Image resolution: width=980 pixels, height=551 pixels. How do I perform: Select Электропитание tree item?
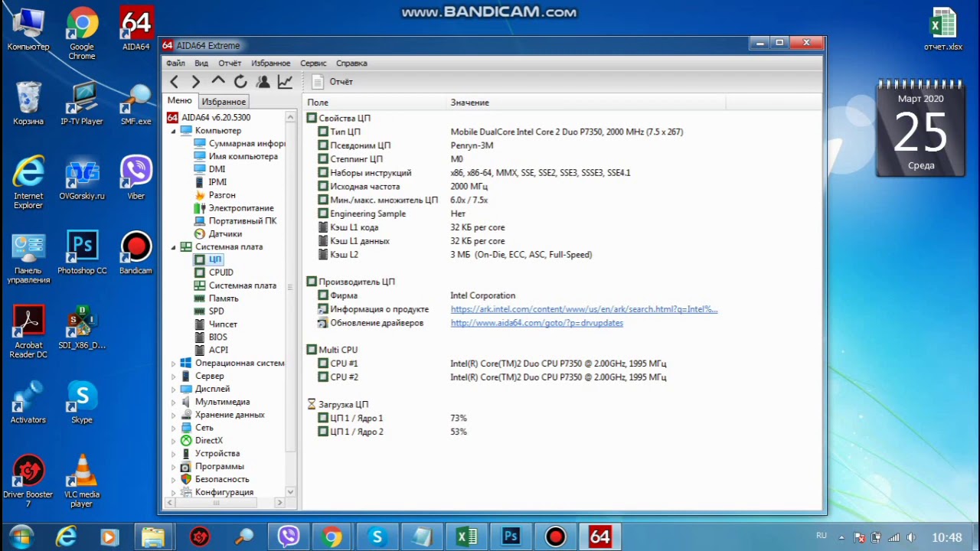coord(234,208)
